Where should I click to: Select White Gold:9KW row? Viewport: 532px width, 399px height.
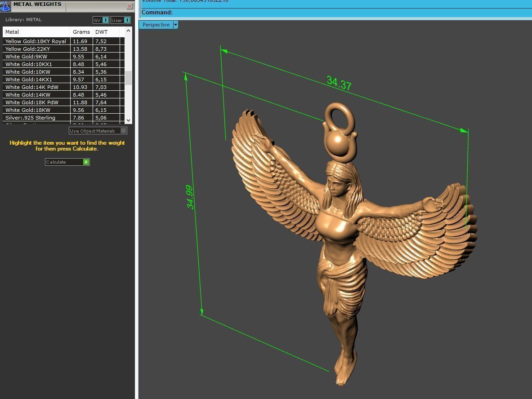point(63,57)
